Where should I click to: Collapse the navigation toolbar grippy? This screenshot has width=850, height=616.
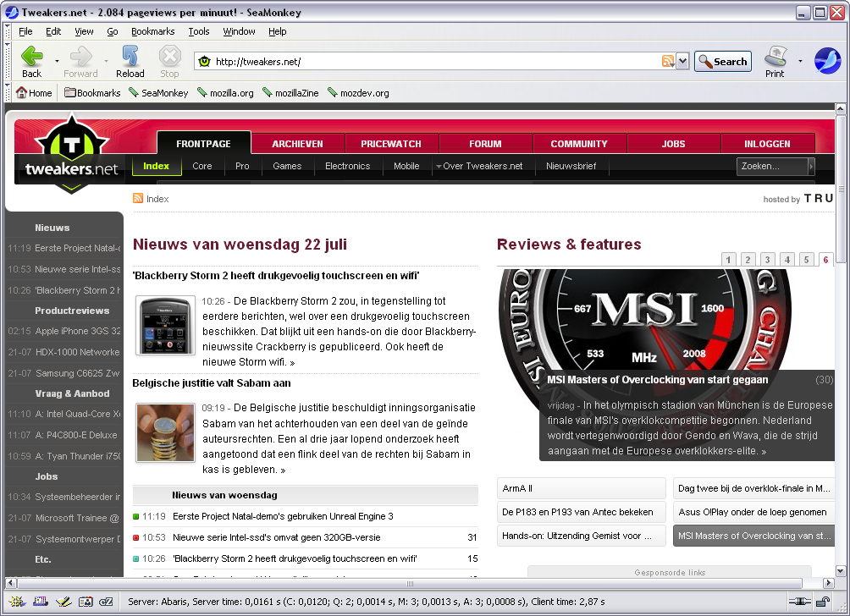pos(7,61)
